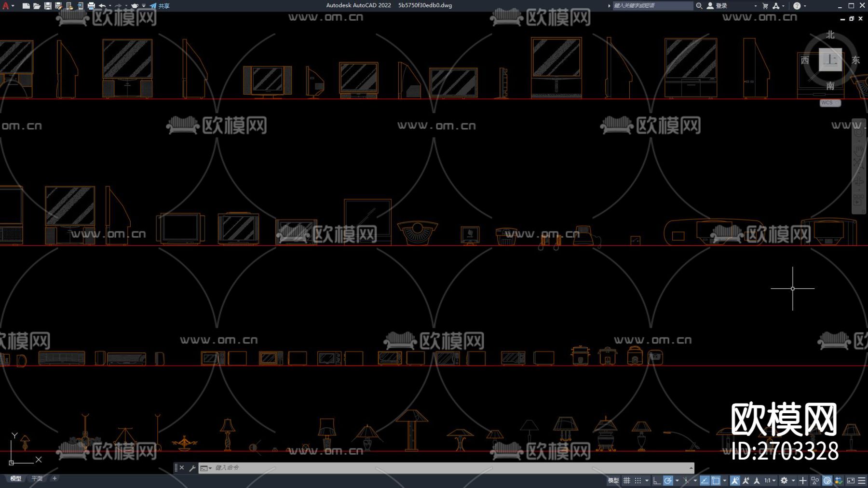Sign in with the 登录 button
Screen dimensions: 868x488
pyautogui.click(x=717, y=6)
